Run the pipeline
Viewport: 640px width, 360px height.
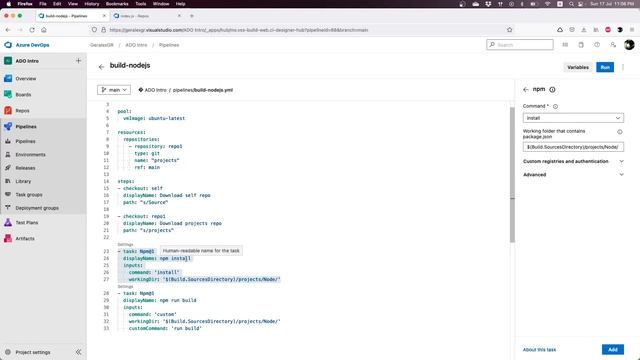605,67
